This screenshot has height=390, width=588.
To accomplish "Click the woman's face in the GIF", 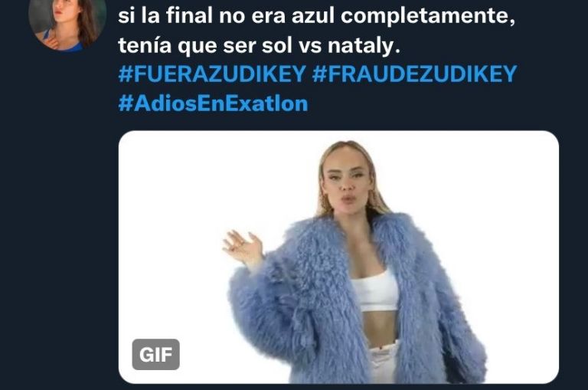I will 347,179.
